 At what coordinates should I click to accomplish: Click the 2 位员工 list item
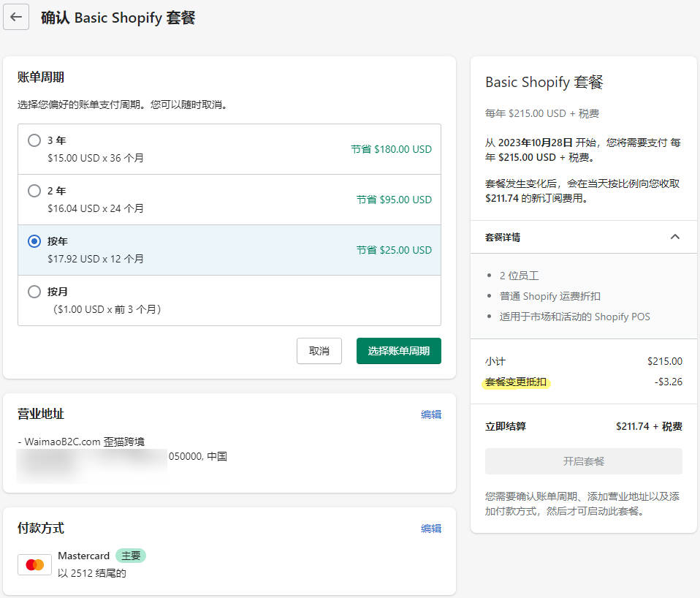tap(520, 276)
